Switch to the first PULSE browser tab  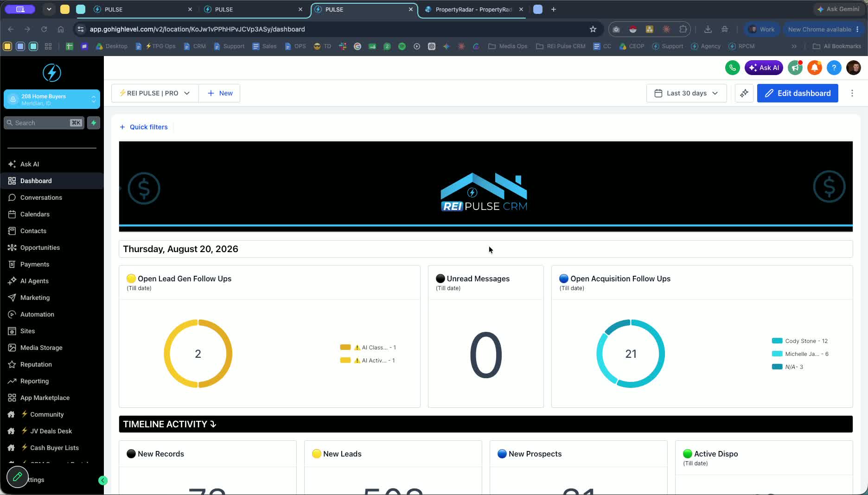coord(143,9)
